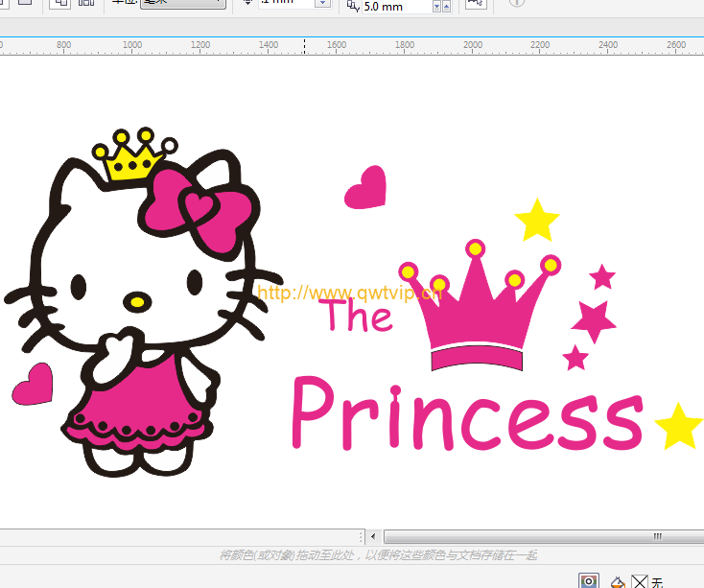Select Hello Kitty's small yellow crown

pos(133,153)
